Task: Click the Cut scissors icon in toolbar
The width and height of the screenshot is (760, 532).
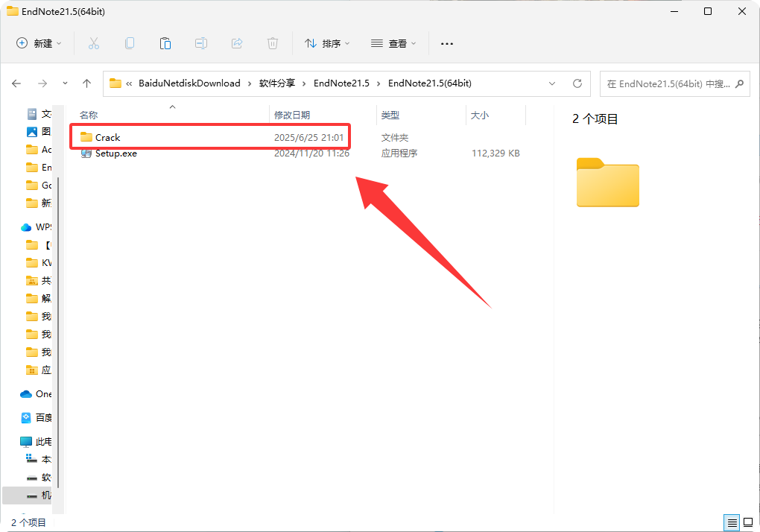Action: (94, 44)
